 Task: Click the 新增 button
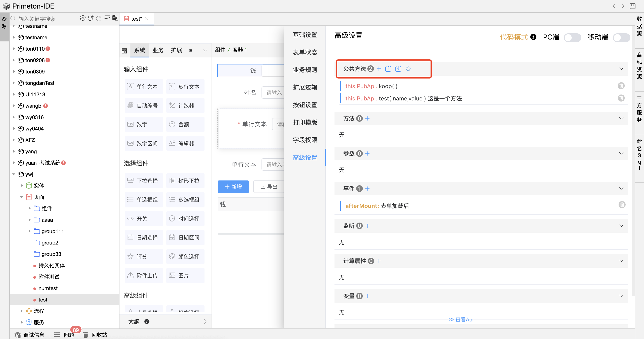[x=233, y=187]
